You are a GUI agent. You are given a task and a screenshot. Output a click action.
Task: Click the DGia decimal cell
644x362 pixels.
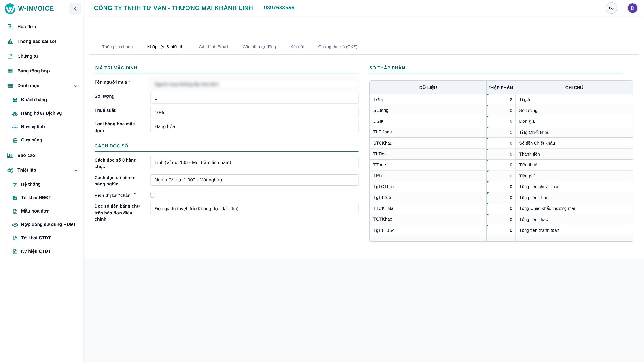pyautogui.click(x=501, y=121)
